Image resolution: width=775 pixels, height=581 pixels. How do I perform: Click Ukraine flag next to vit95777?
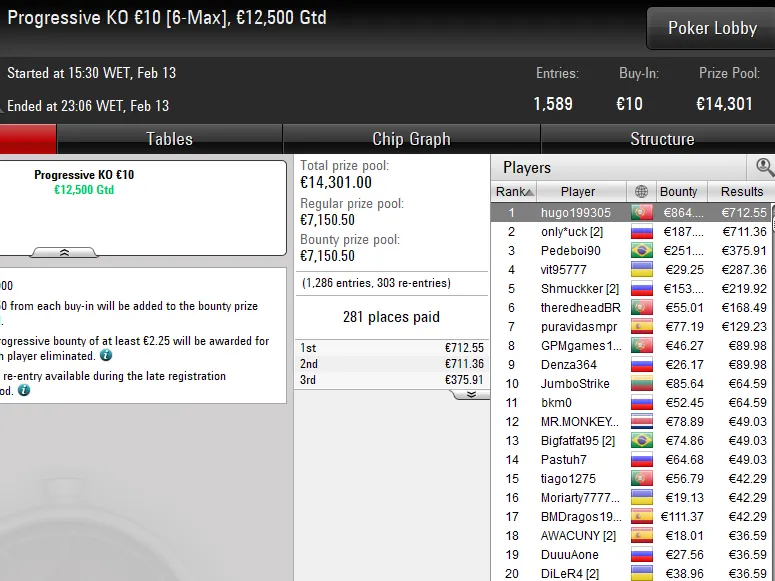point(642,269)
